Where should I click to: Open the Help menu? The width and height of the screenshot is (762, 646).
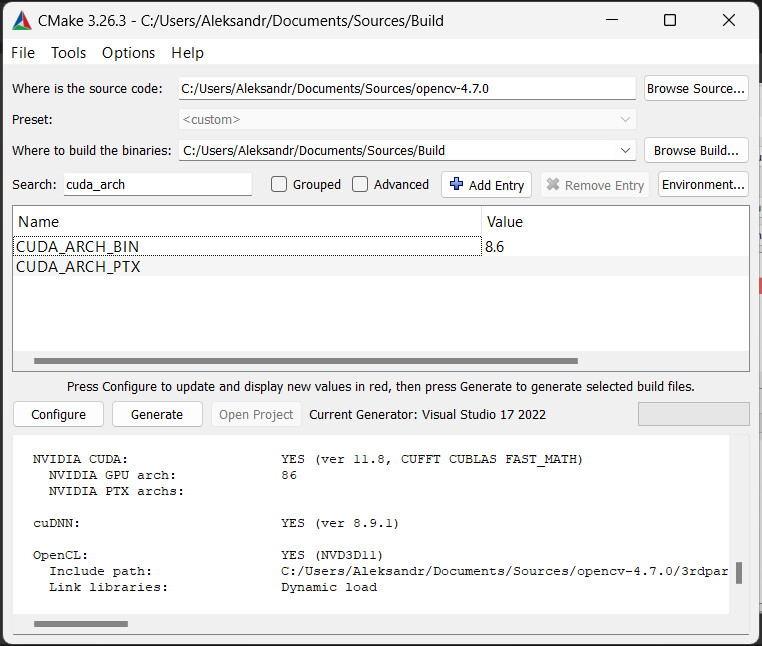(187, 52)
